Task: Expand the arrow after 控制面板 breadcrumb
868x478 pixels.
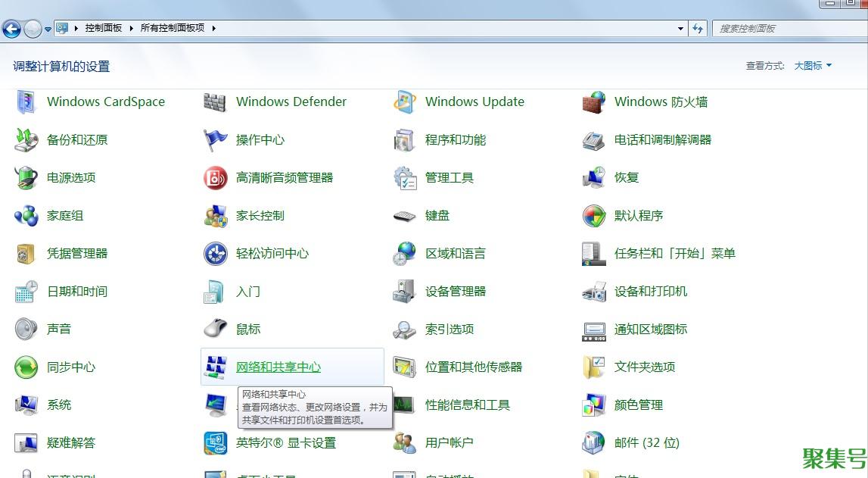Action: coord(131,28)
